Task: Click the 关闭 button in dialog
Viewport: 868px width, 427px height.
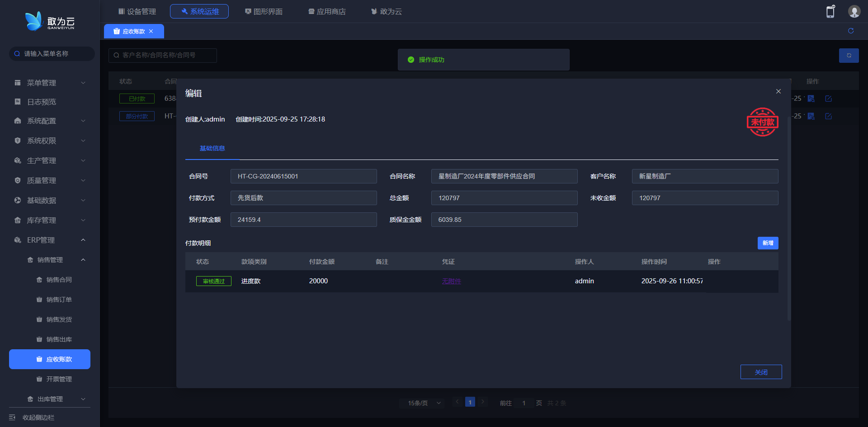Action: point(761,372)
